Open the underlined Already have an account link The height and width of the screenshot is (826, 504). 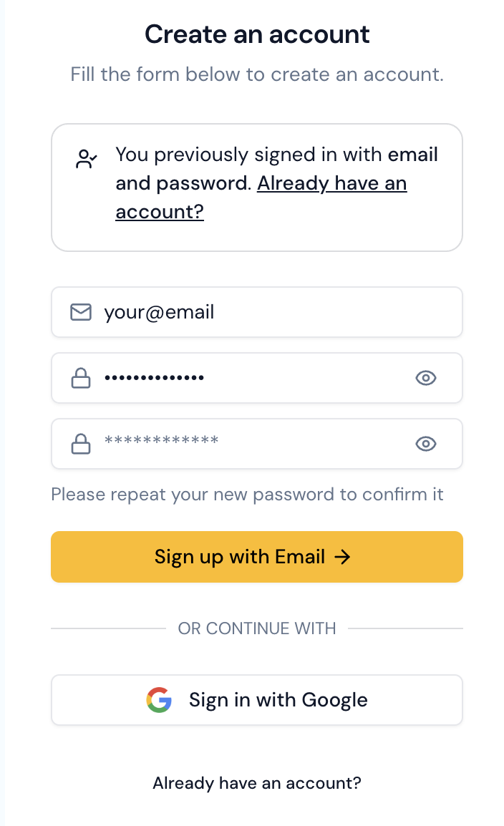pyautogui.click(x=331, y=184)
